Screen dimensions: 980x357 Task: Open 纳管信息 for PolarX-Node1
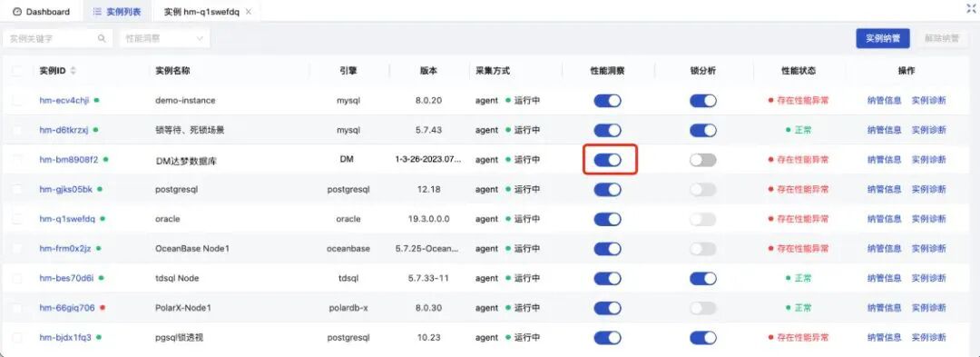coord(885,308)
